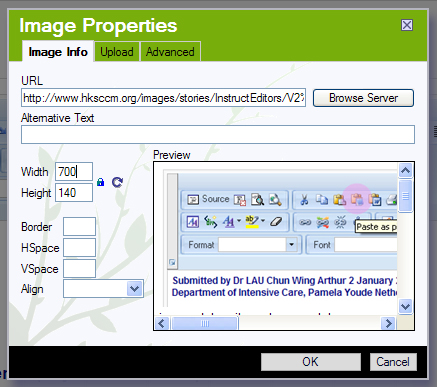Click the Paste as plain text icon
Image resolution: width=437 pixels, height=387 pixels.
pos(357,200)
